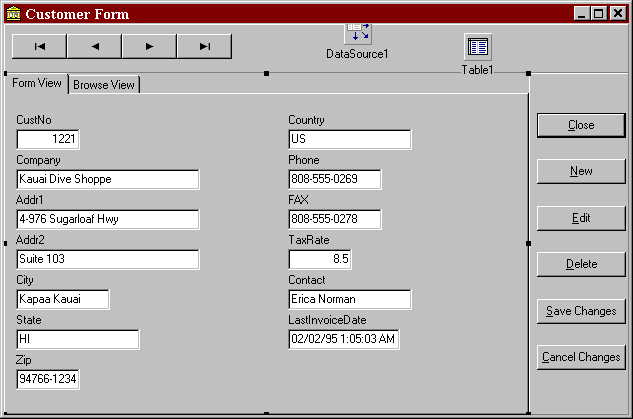The height and width of the screenshot is (419, 633).
Task: Select the Form View tab
Action: [x=36, y=84]
